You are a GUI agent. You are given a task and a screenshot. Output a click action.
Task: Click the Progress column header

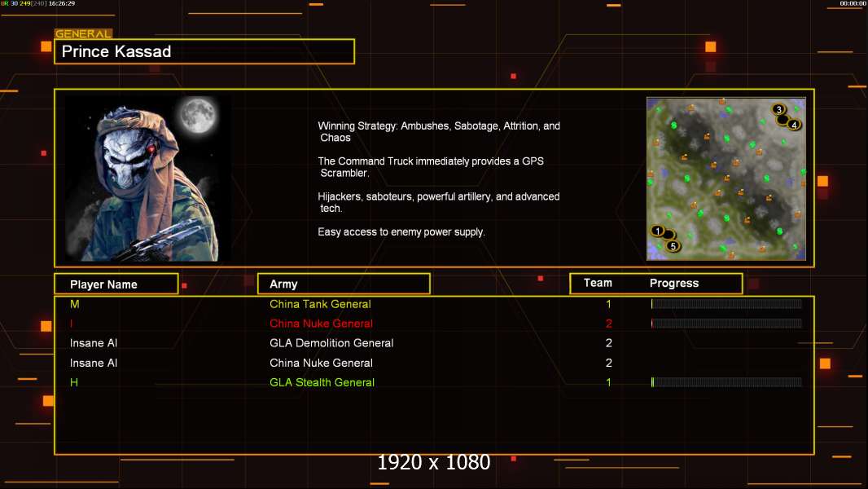pos(673,283)
